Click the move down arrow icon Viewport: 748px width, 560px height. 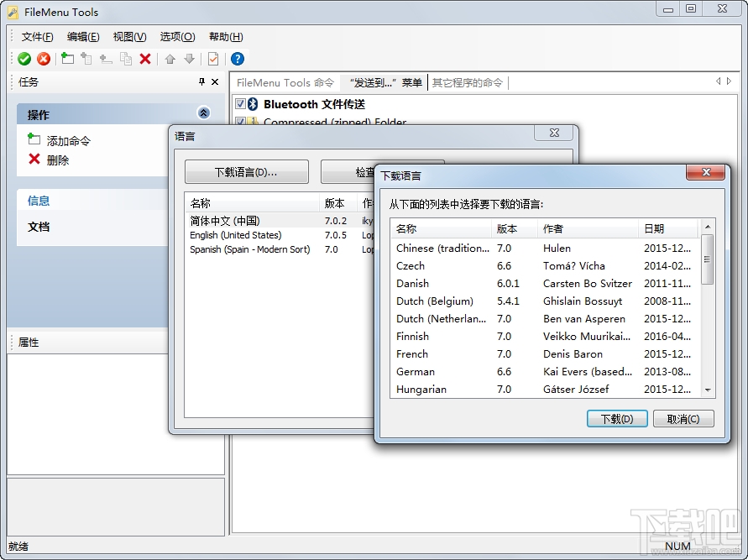[x=190, y=59]
